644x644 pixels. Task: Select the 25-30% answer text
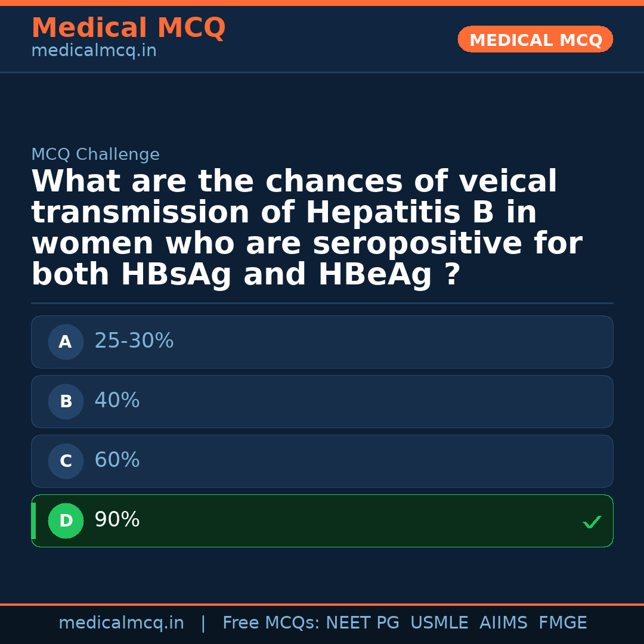click(x=134, y=341)
